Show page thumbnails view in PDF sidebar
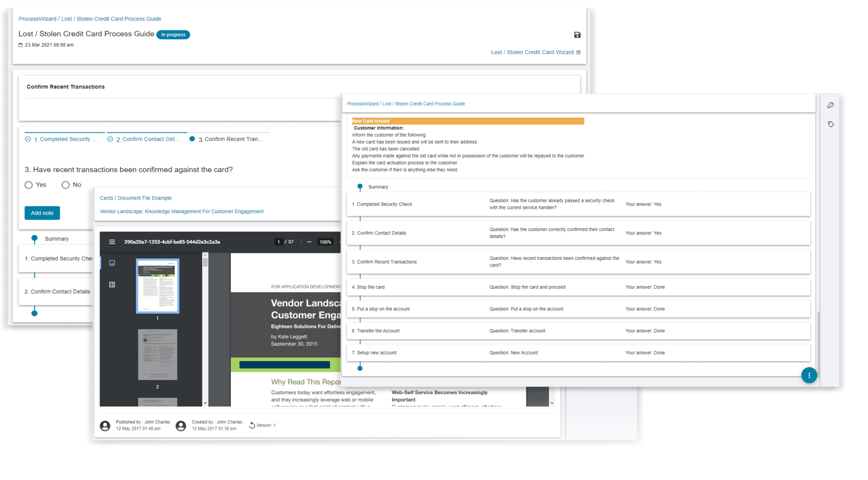The height and width of the screenshot is (480, 868). tap(112, 263)
